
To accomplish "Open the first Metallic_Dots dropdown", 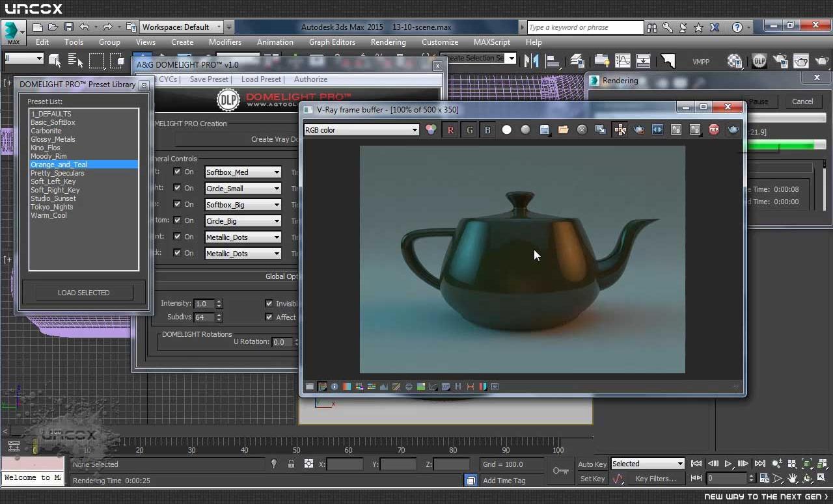I will pyautogui.click(x=243, y=237).
